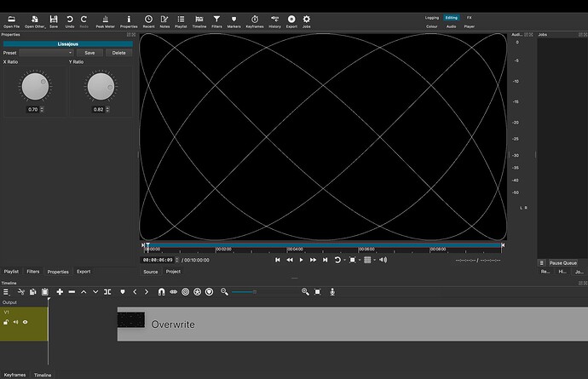Open the Export tab below Properties

click(x=84, y=272)
